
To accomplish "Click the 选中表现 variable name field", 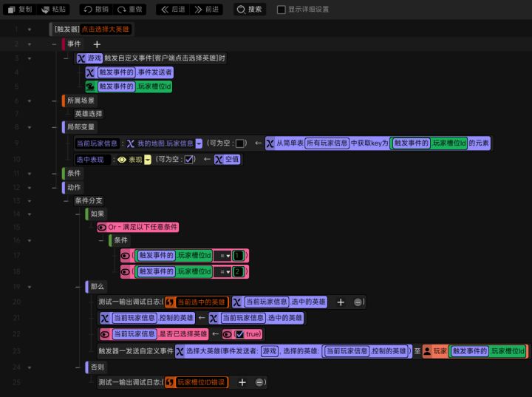I will pos(92,160).
